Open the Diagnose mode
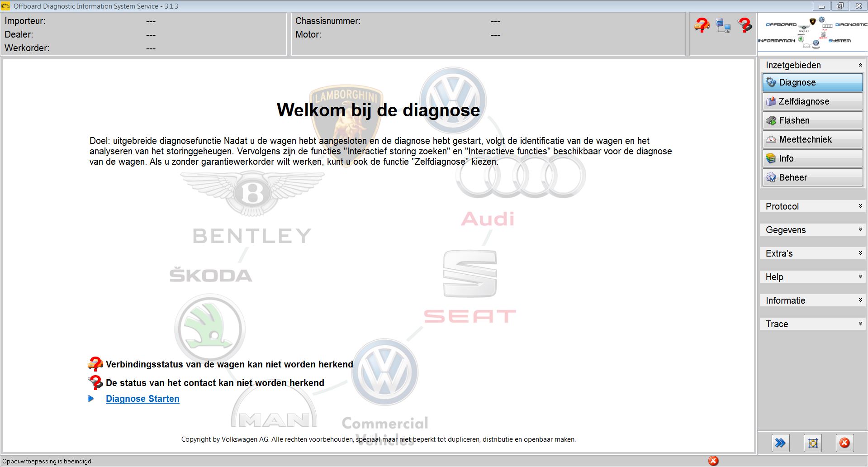The height and width of the screenshot is (467, 868). click(x=812, y=82)
